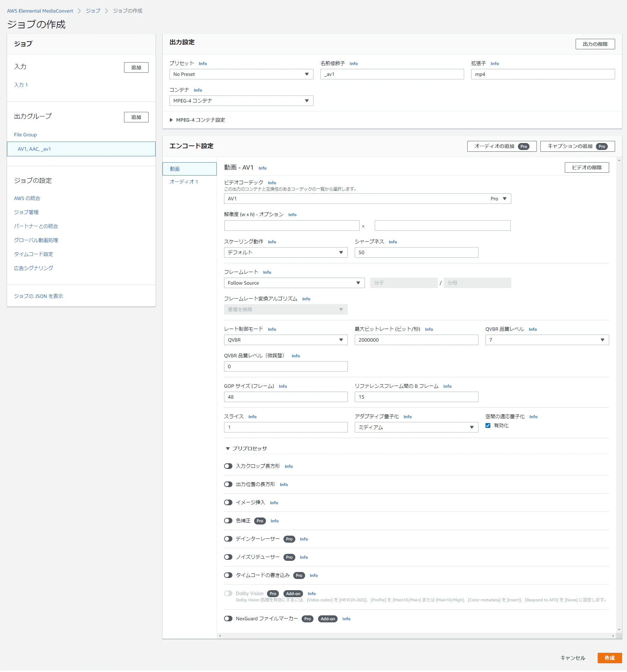Click Info icon beside ビデオコーデック
Screen dimensions: 627x672
coord(272,183)
